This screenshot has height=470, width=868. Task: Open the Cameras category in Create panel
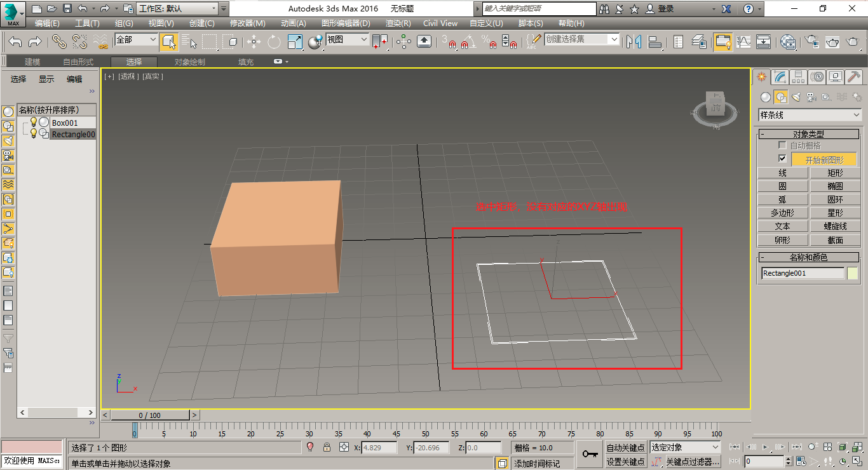[813, 97]
